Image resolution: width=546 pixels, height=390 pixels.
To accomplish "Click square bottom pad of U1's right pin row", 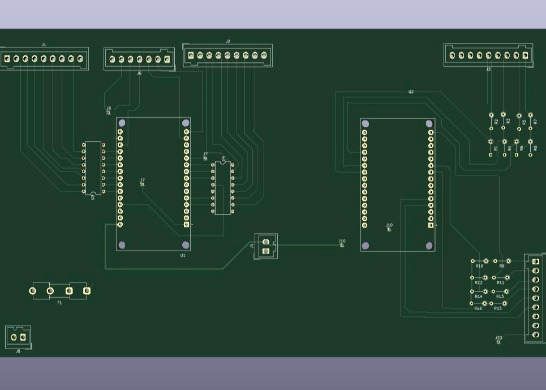I will [187, 225].
